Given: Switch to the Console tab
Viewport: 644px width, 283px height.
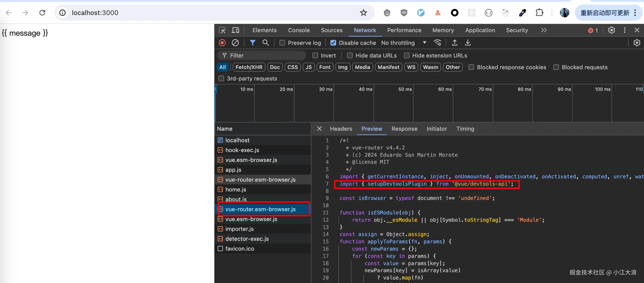Looking at the screenshot, I should pyautogui.click(x=299, y=30).
